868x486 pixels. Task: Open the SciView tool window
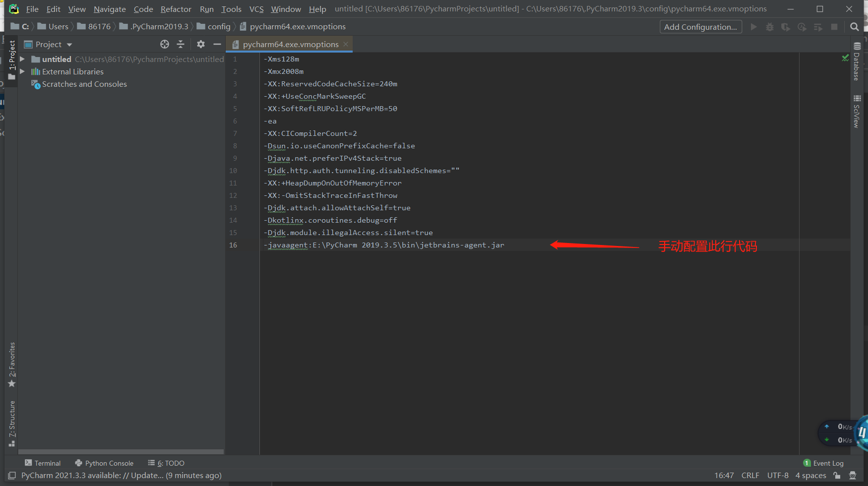(x=857, y=111)
